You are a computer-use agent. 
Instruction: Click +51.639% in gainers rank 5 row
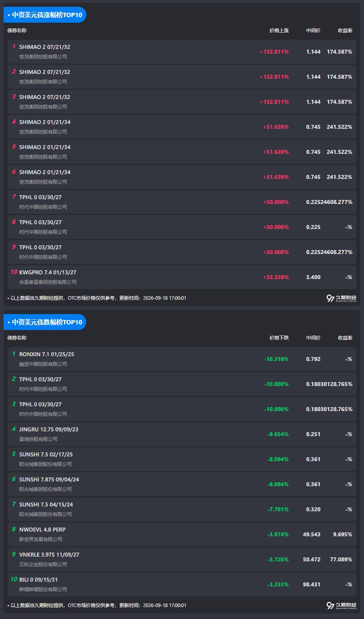(276, 152)
